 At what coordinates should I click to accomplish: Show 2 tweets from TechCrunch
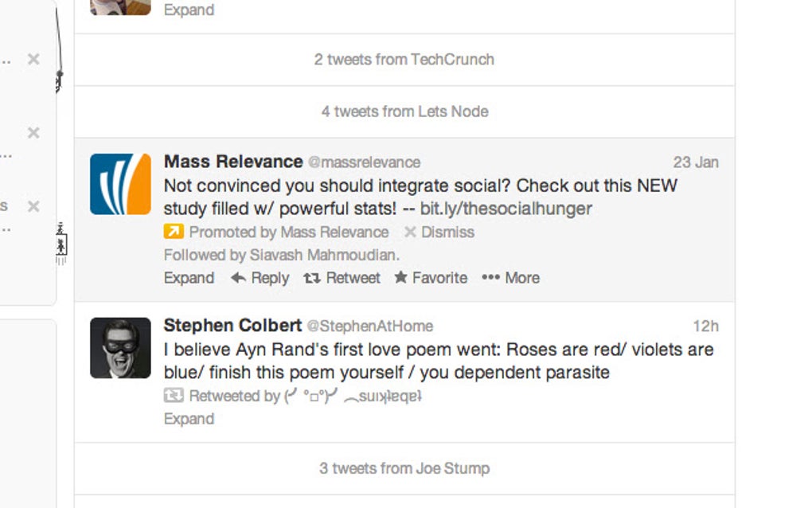[x=404, y=60]
